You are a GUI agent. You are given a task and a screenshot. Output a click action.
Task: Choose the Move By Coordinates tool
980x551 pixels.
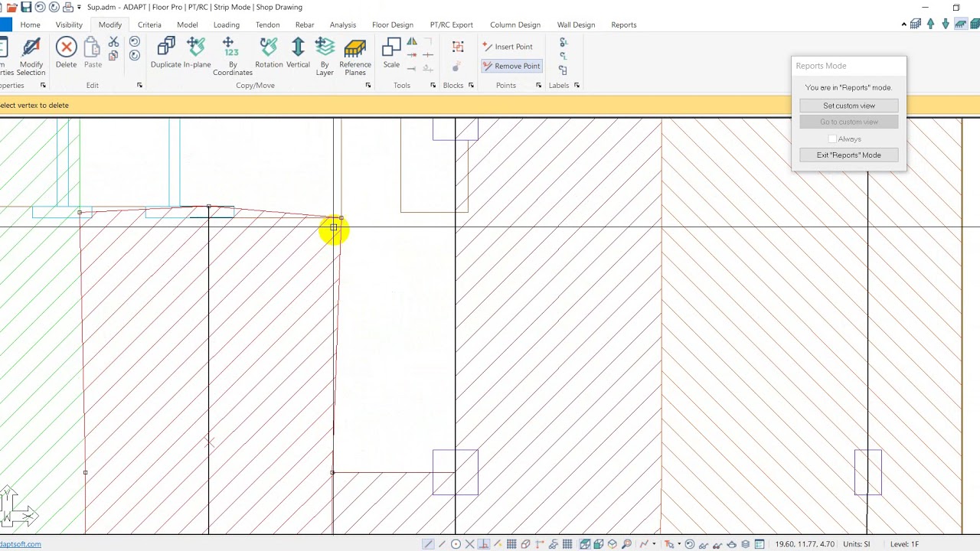[x=232, y=57]
